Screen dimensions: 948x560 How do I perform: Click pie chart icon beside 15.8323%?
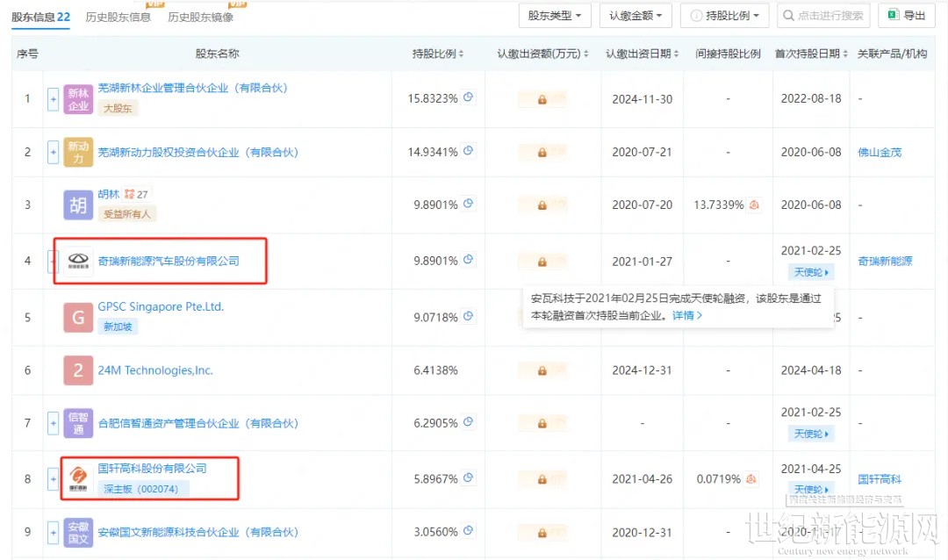pos(469,97)
